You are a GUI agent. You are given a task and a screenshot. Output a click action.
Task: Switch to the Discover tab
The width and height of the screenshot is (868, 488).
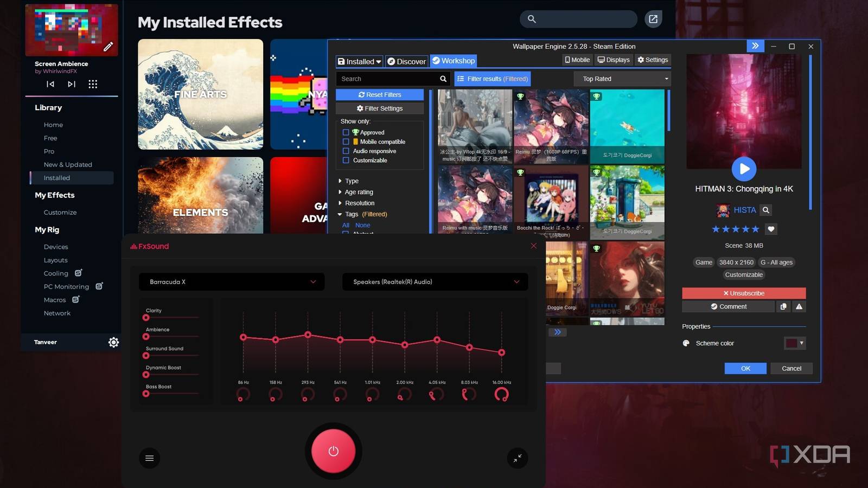(406, 61)
